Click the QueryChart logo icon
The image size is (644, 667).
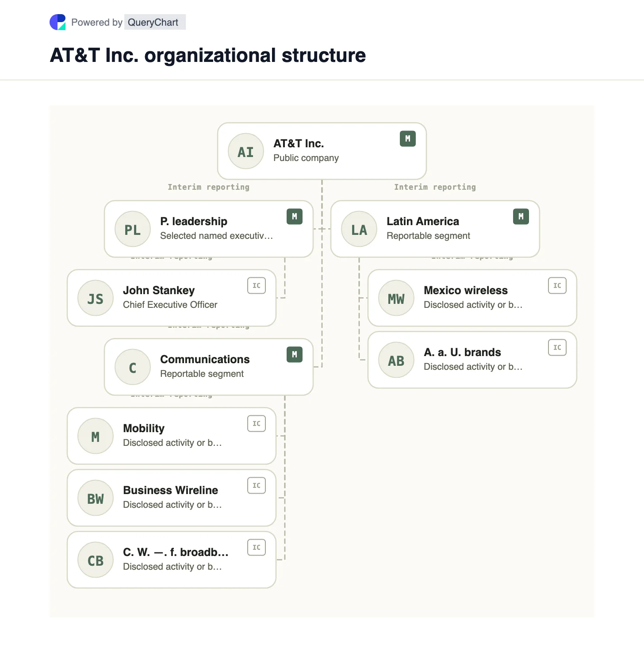57,22
